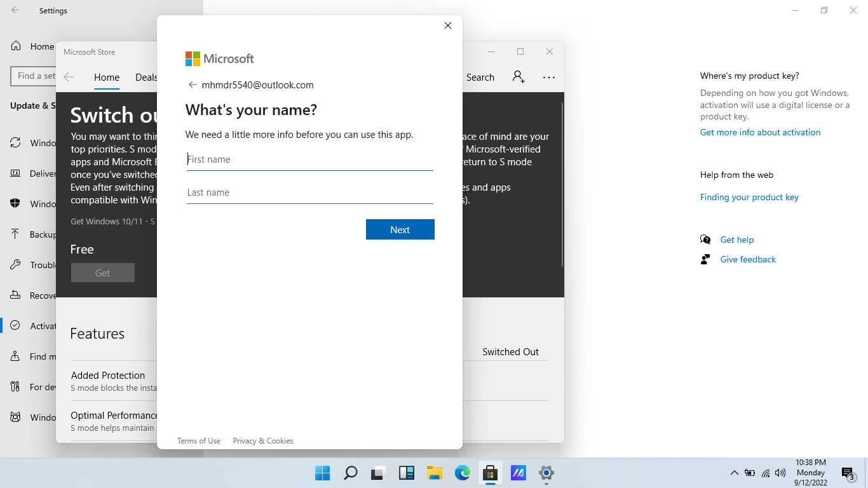
Task: Open the Get more info about activation link
Action: [x=760, y=132]
